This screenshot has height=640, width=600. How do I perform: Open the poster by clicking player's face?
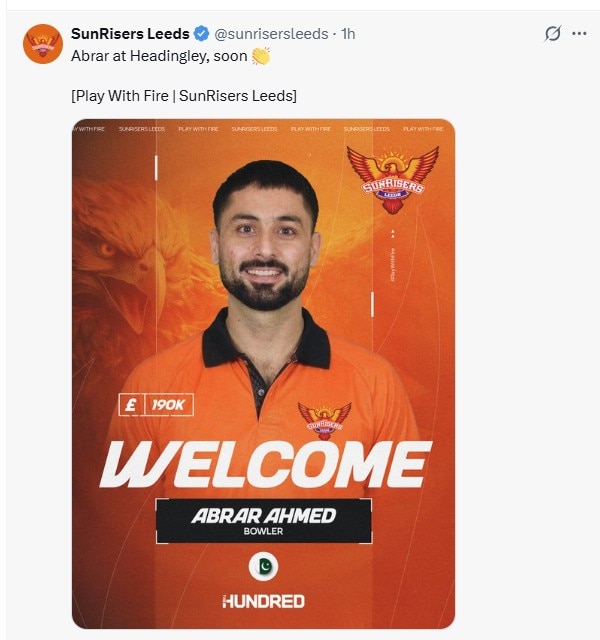coord(264,241)
